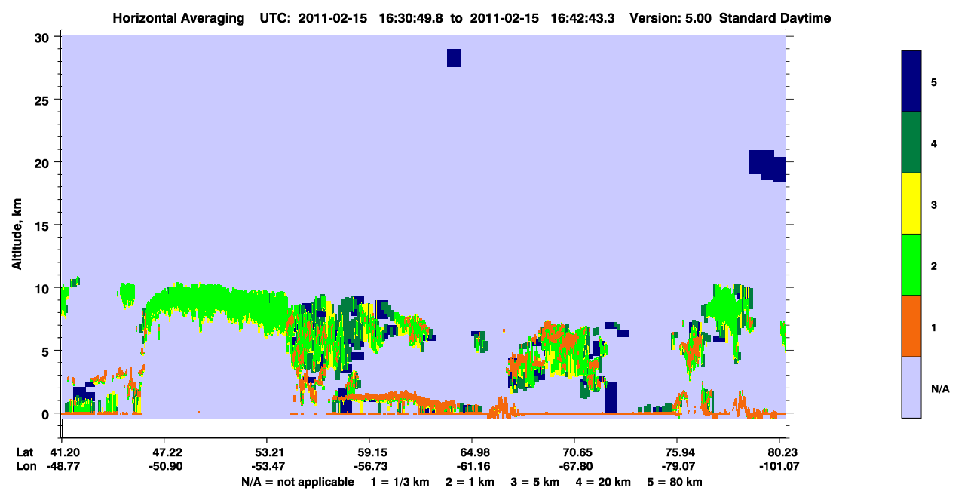980x503 pixels.
Task: Click the '3 = 5 km' legend text
Action: [536, 482]
